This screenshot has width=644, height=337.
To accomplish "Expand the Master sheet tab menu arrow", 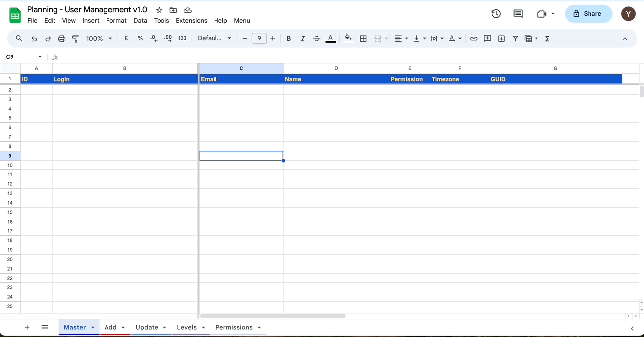I will 93,328.
